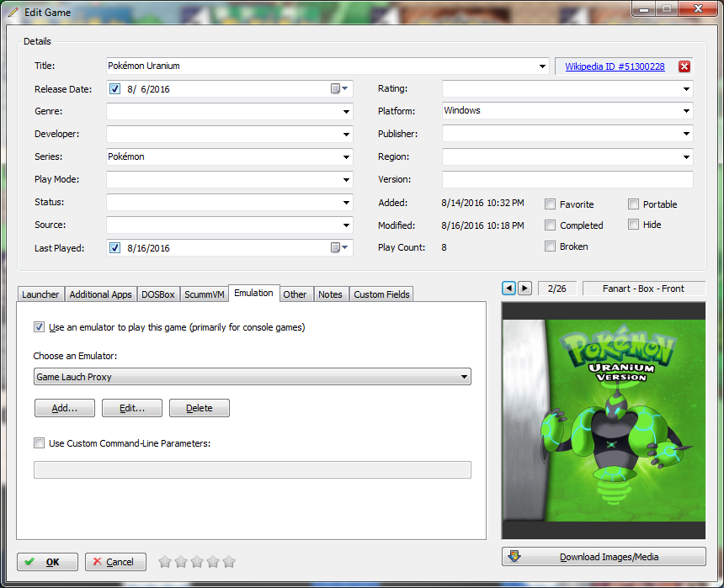Open the Custom Fields tab
The image size is (724, 588).
381,294
